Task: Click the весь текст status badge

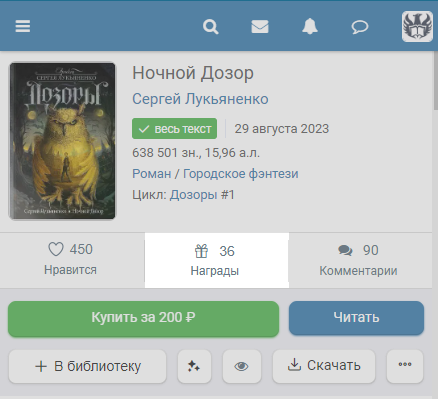Action: point(174,129)
